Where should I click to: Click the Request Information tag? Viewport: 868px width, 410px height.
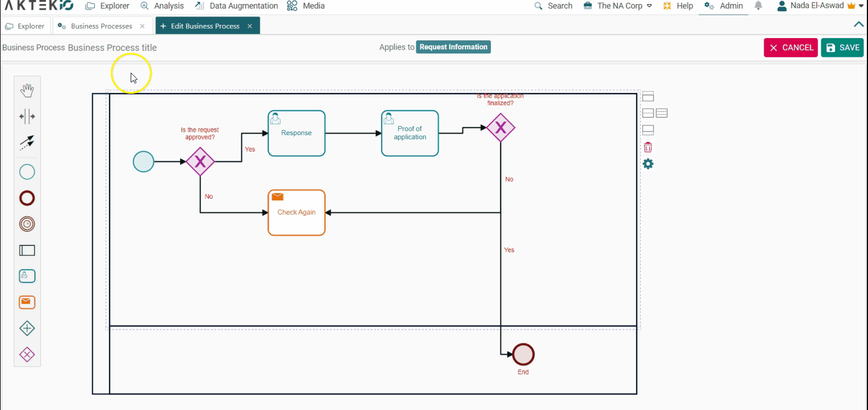click(453, 47)
